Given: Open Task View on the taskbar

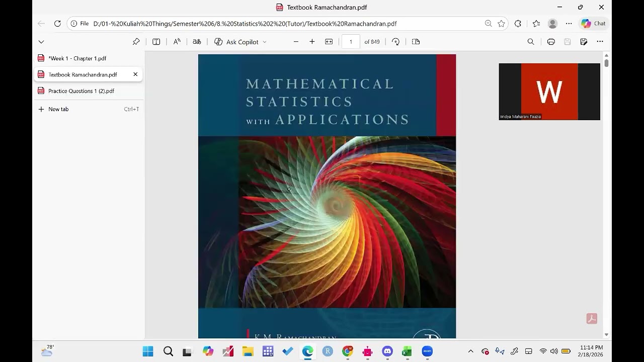Looking at the screenshot, I should [187, 351].
